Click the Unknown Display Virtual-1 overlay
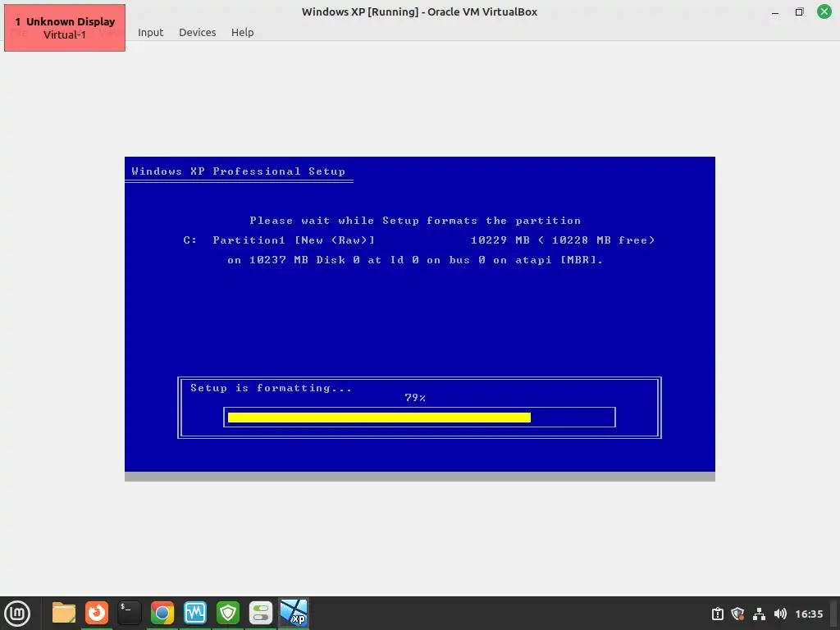Image resolution: width=840 pixels, height=630 pixels. coord(65,28)
